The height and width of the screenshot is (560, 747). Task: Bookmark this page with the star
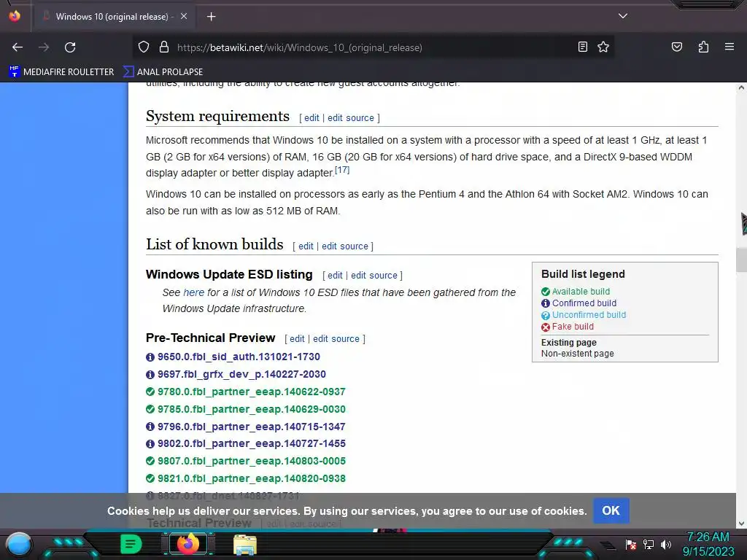603,47
